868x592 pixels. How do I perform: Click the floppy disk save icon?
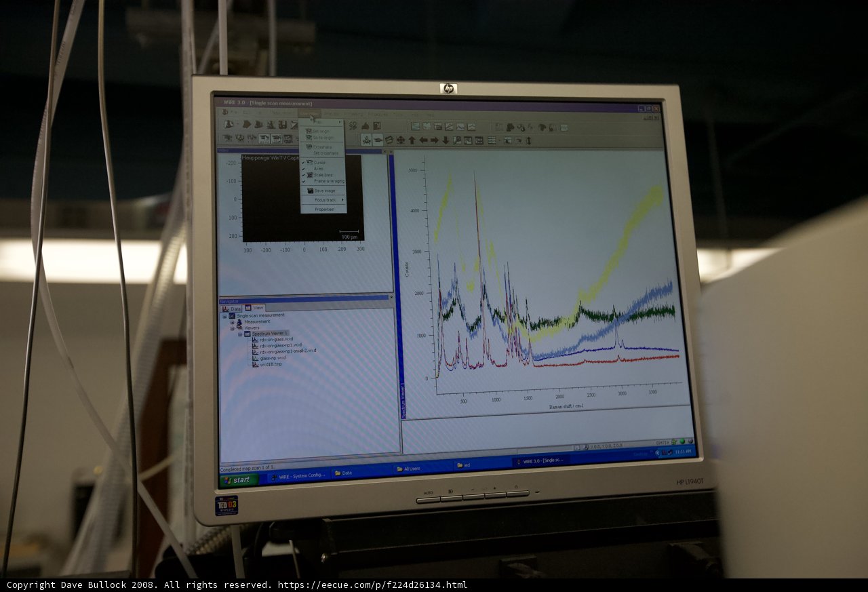pos(282,125)
